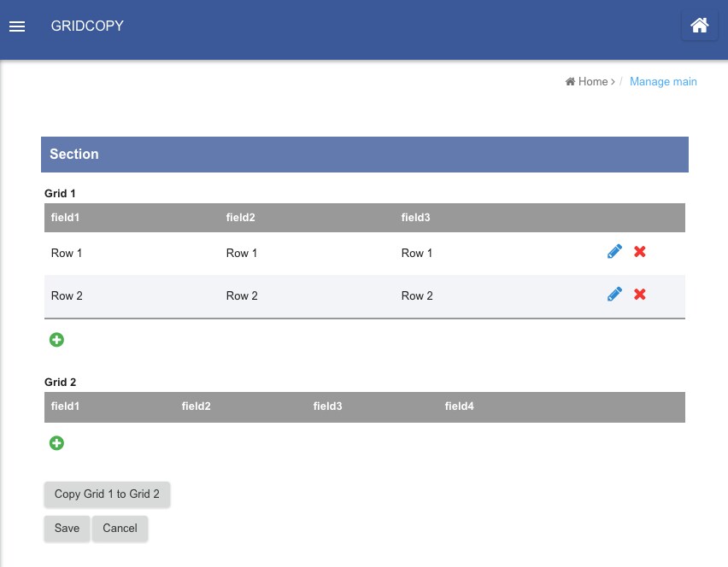Click field4 header in Grid 2
The width and height of the screenshot is (728, 567).
459,406
